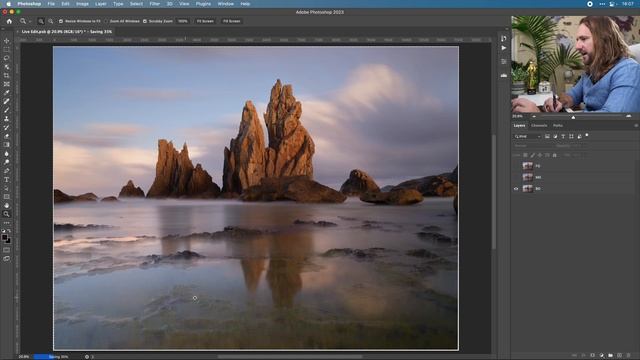
Task: Open the Image menu
Action: [x=82, y=4]
